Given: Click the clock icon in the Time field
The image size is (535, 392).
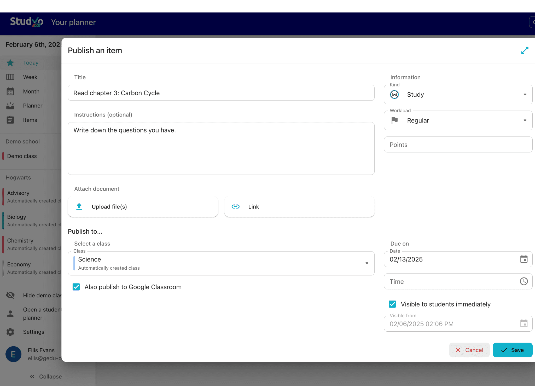Looking at the screenshot, I should 524,281.
